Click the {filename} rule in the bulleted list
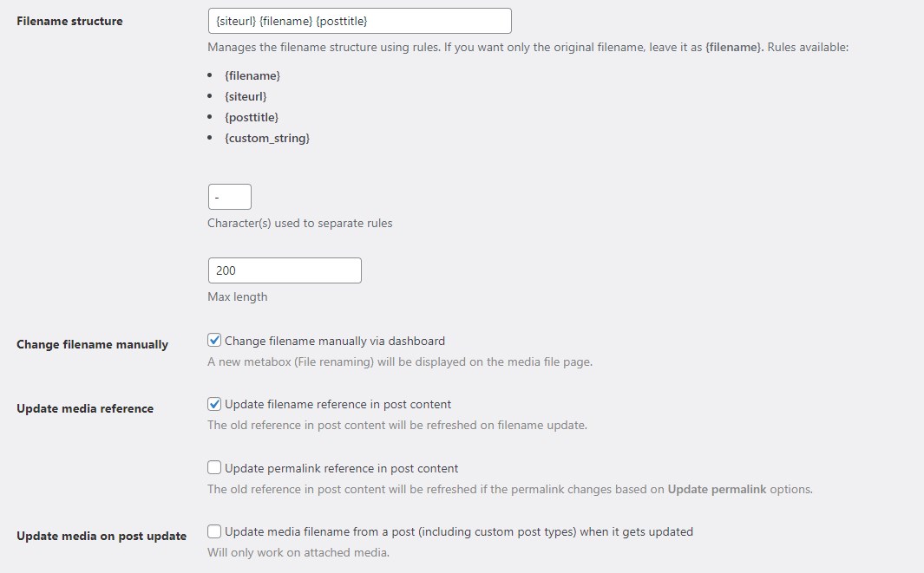924x573 pixels. pyautogui.click(x=252, y=75)
